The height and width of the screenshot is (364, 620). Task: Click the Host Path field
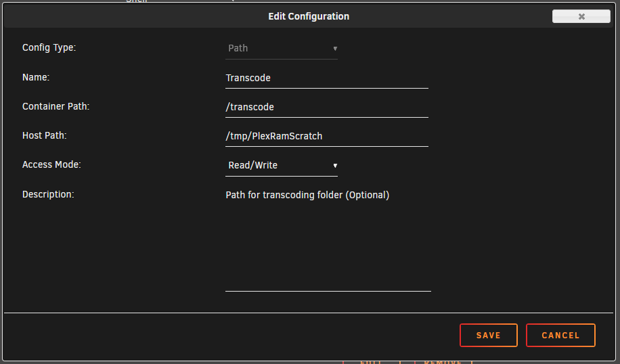pos(327,137)
